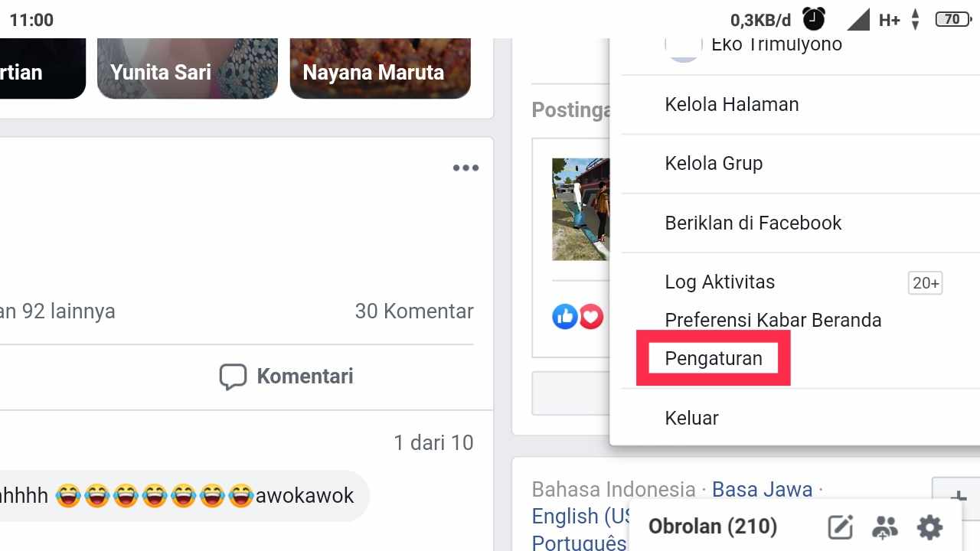This screenshot has height=551, width=980.
Task: Open Yunita Sari's story thumbnail
Action: coord(188,69)
